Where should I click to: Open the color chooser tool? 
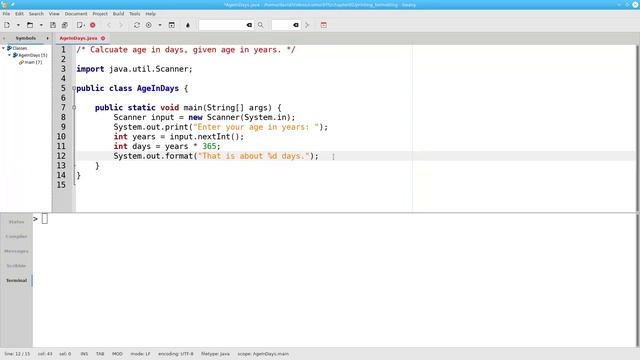(188, 25)
